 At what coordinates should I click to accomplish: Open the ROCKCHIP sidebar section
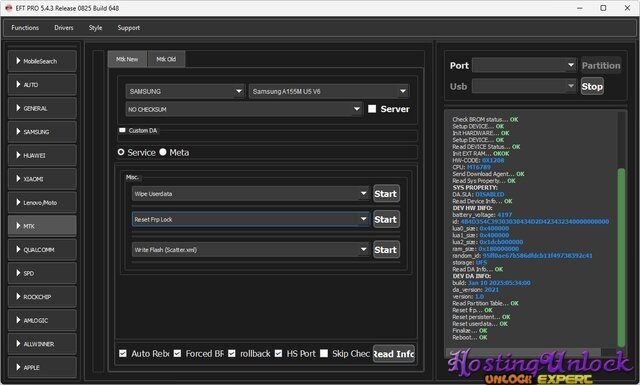[42, 297]
